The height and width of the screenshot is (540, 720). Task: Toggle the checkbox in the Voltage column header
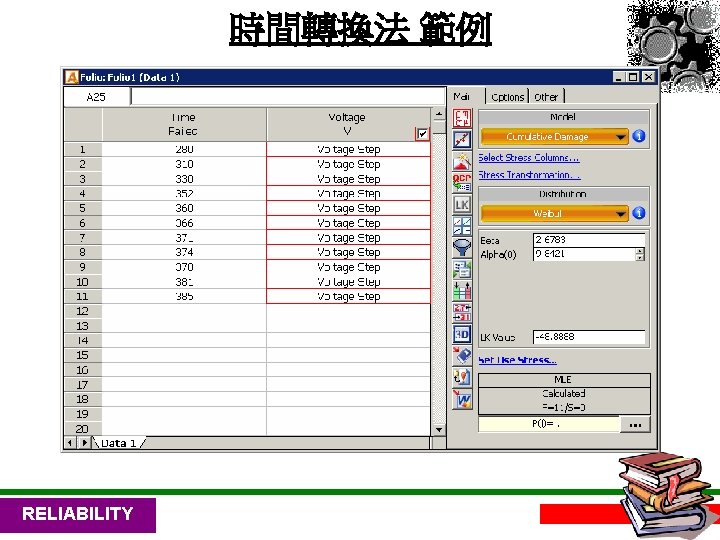point(422,134)
